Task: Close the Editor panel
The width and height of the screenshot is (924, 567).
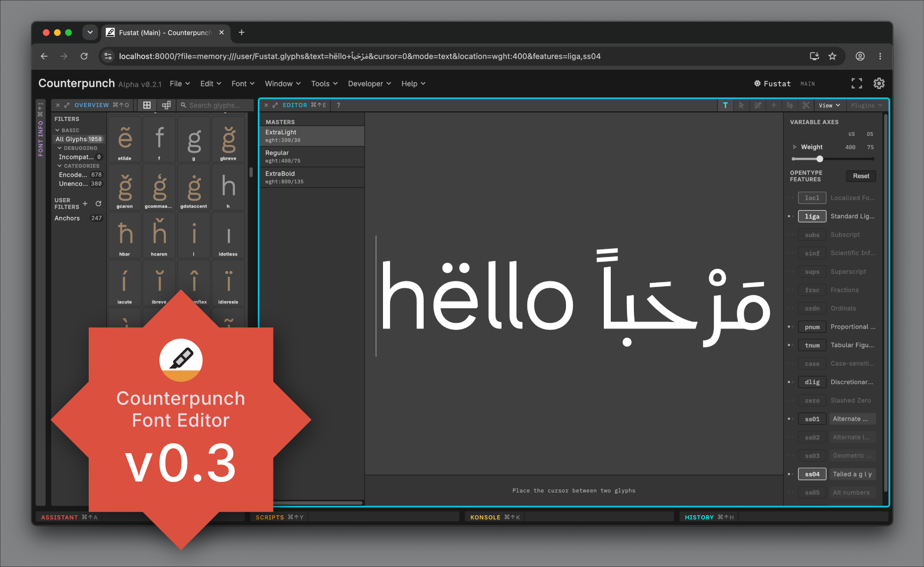Action: point(266,105)
